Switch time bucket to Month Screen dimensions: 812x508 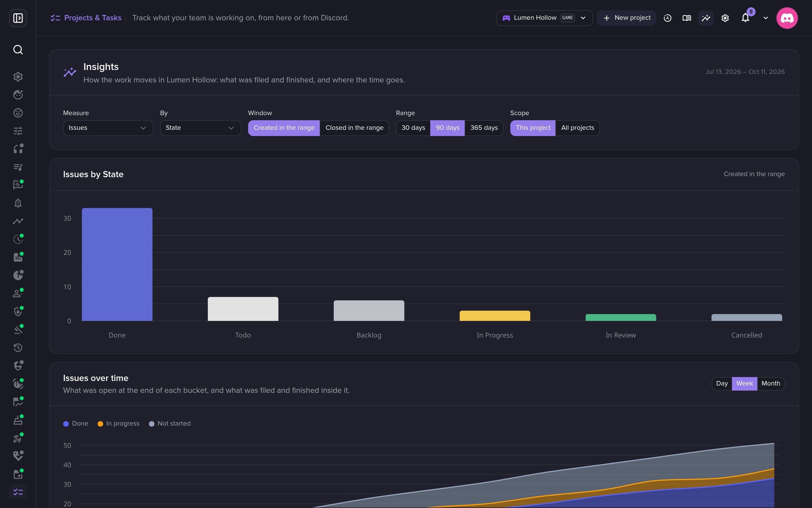click(x=771, y=384)
